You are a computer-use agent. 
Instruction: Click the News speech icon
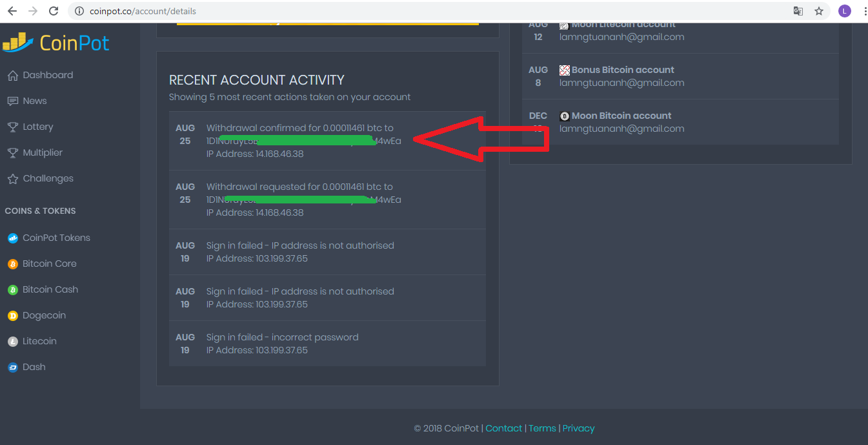(x=12, y=101)
